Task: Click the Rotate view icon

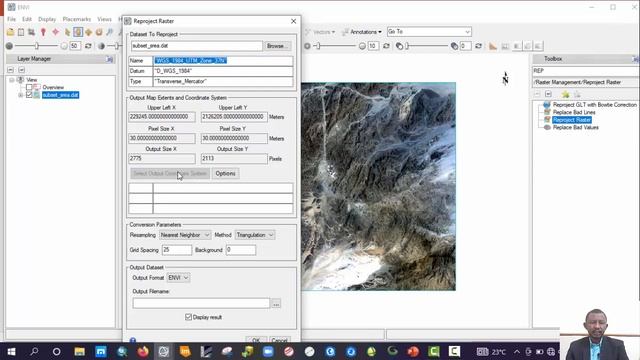Action: 99,32
